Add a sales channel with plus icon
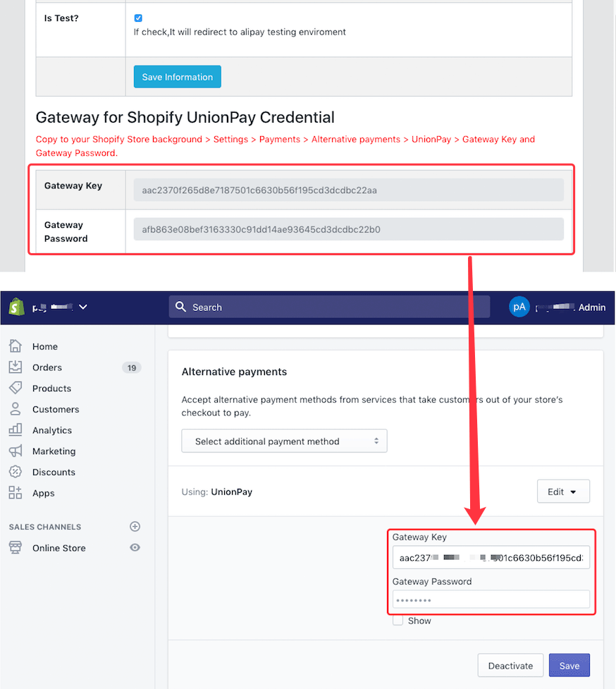 (x=135, y=527)
